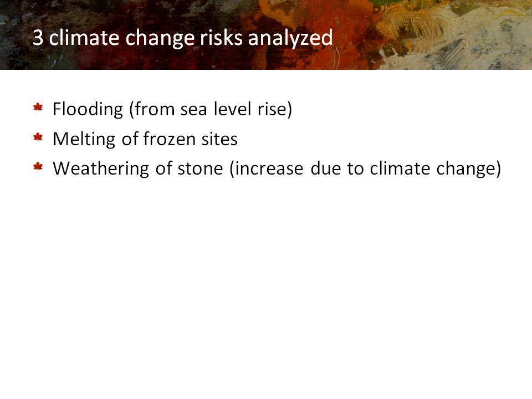
Task: Click the word 'risks' in the title
Action: (x=221, y=38)
